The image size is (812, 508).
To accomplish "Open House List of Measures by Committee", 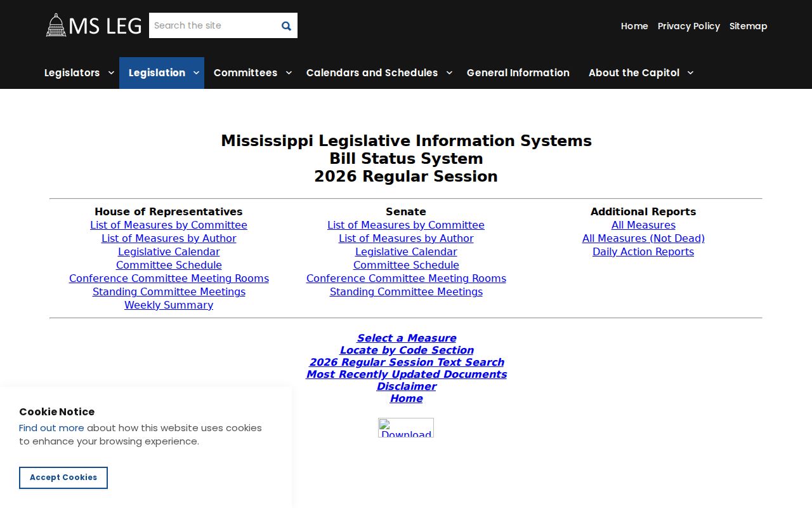I will point(169,225).
